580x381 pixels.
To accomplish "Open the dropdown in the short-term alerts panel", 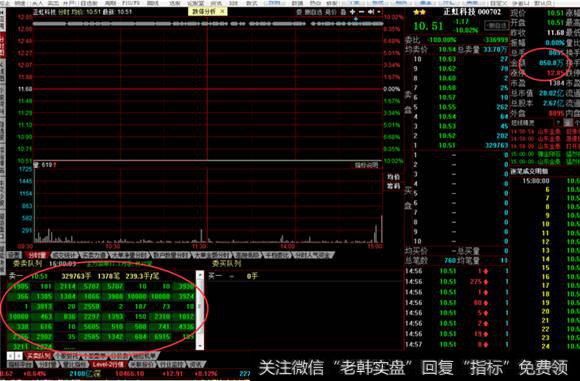I will pyautogui.click(x=558, y=123).
